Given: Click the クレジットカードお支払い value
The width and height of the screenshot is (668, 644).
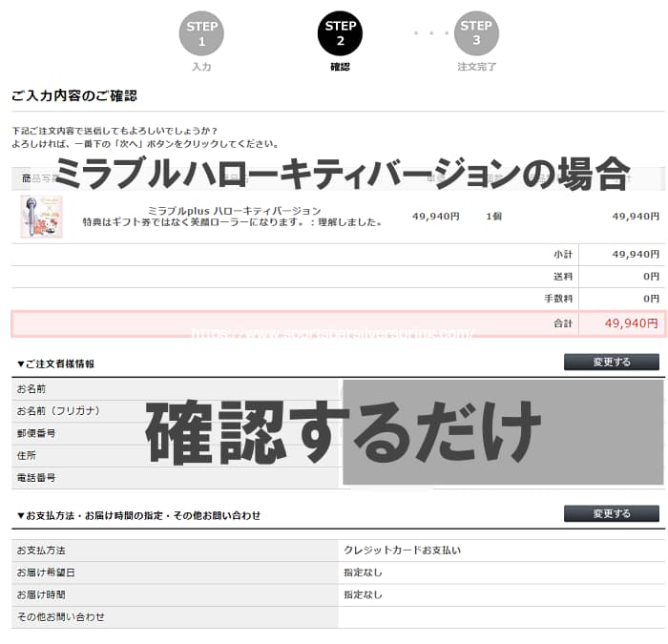Looking at the screenshot, I should 402,551.
